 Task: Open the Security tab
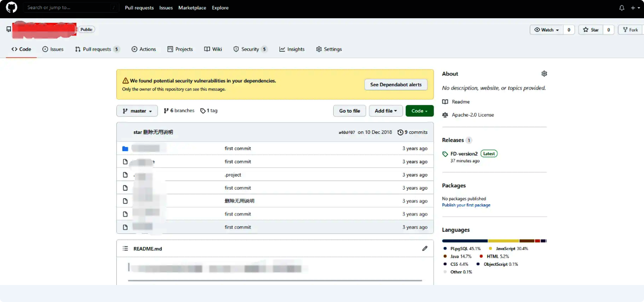point(250,49)
